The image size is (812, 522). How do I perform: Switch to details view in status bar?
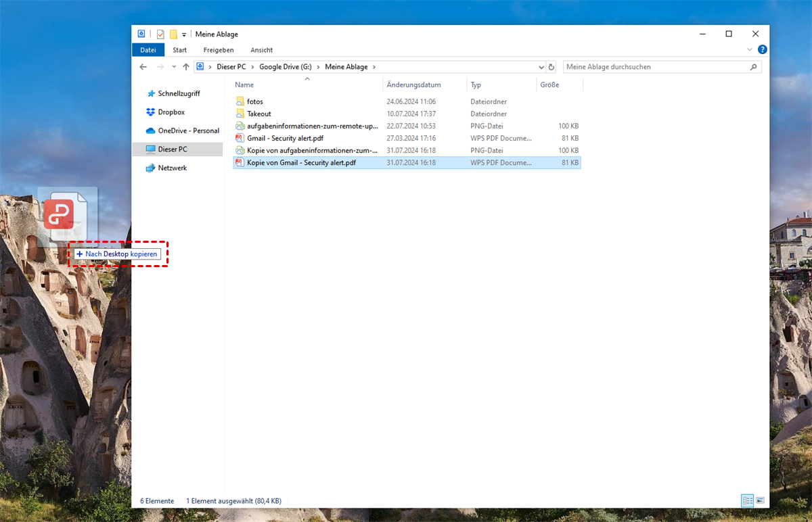click(748, 500)
